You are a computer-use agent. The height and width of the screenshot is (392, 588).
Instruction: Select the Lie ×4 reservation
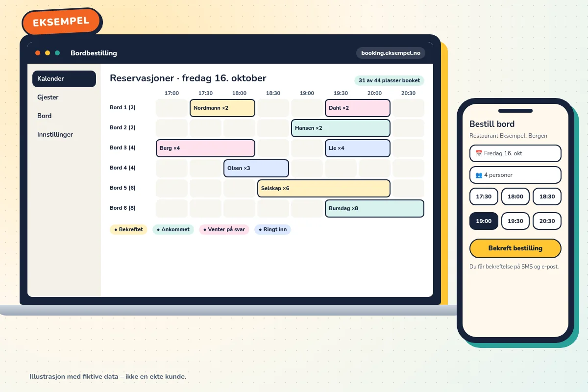358,148
